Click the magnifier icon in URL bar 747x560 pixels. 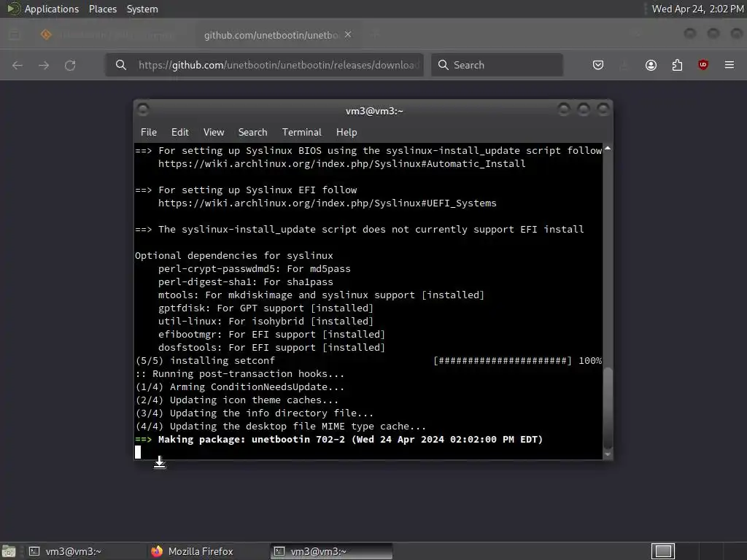click(121, 65)
